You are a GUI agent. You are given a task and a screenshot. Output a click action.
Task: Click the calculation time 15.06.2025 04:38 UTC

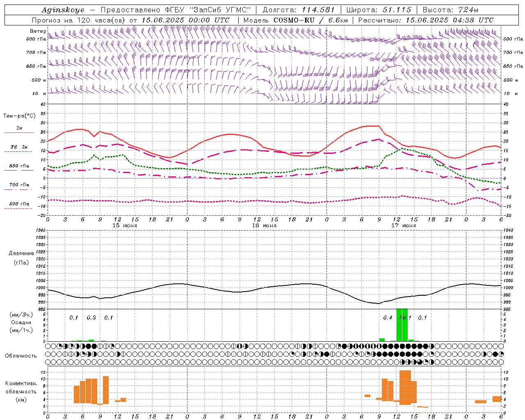pos(450,20)
